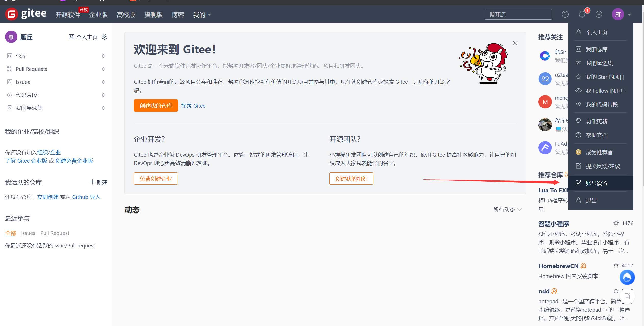Viewport: 644px width, 326px height.
Task: Open the Github 导入 link
Action: [x=86, y=197]
